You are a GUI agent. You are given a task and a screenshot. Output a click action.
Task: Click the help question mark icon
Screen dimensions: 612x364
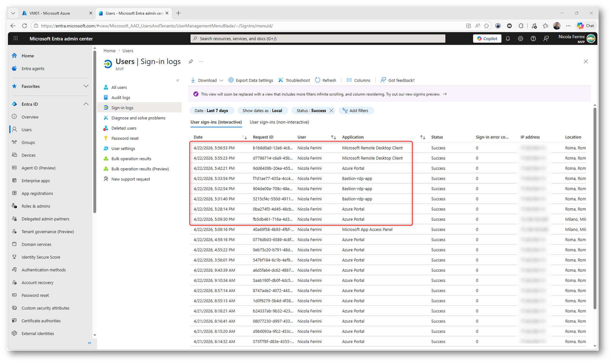tap(533, 38)
